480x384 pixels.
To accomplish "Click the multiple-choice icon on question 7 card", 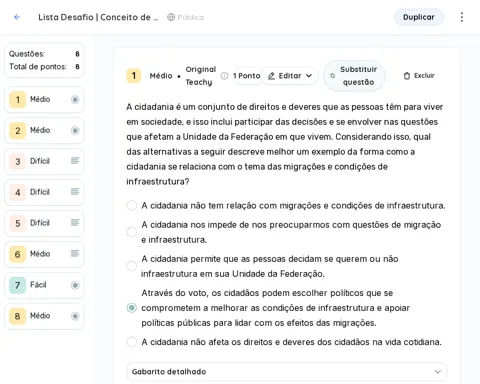I will [x=75, y=285].
